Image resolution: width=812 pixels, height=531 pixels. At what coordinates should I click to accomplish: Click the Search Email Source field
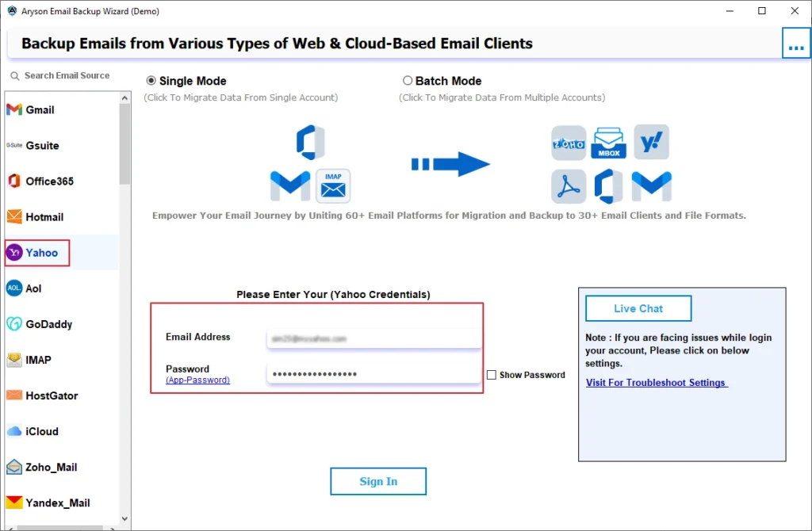(67, 75)
